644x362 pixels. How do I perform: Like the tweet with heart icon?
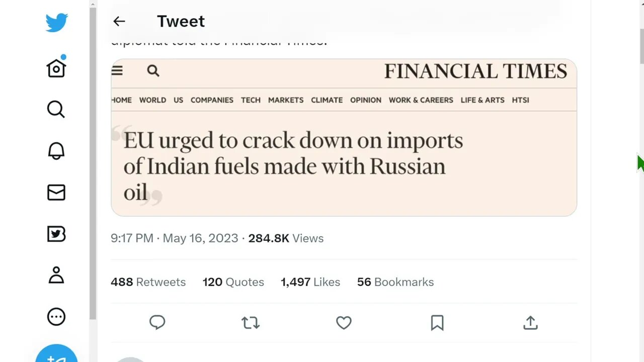click(344, 322)
